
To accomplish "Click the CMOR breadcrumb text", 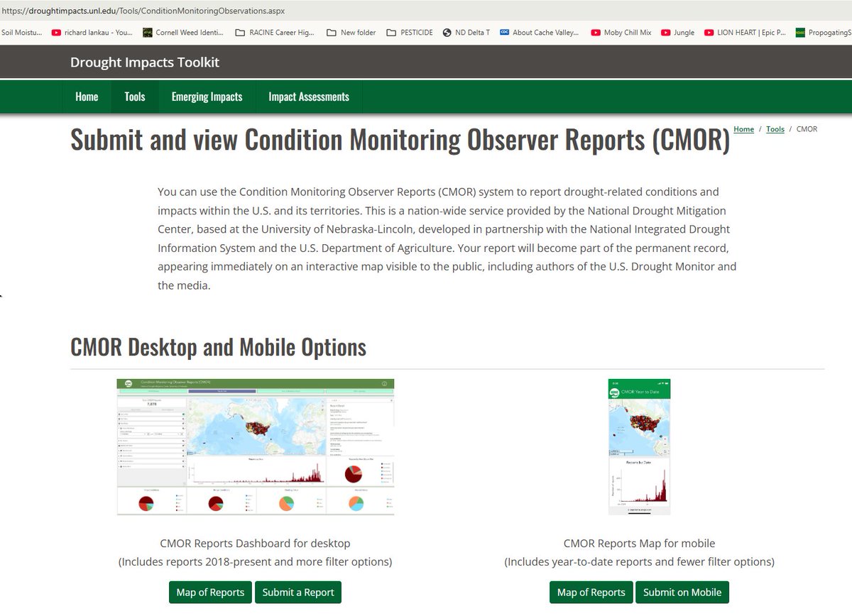I will [x=807, y=129].
